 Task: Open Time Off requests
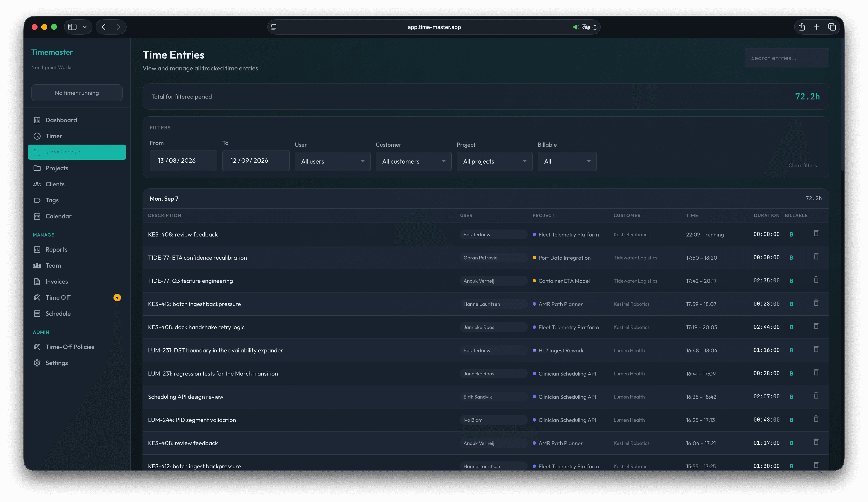coord(77,298)
